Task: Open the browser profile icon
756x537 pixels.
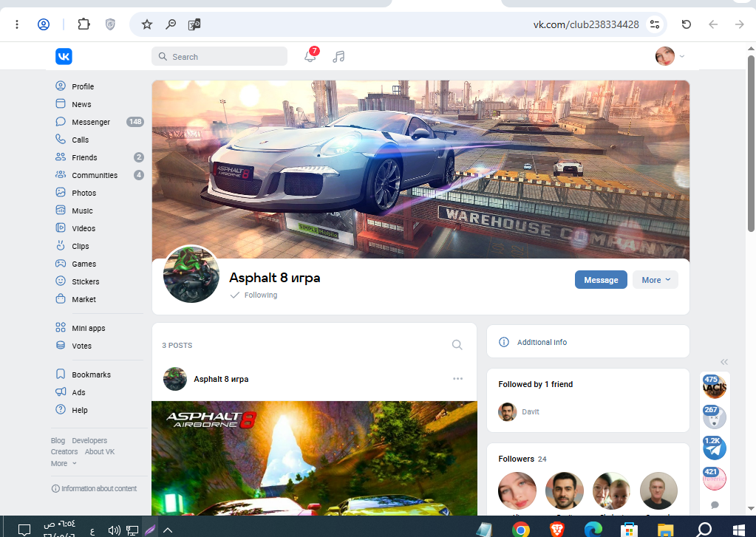Action: pos(44,24)
